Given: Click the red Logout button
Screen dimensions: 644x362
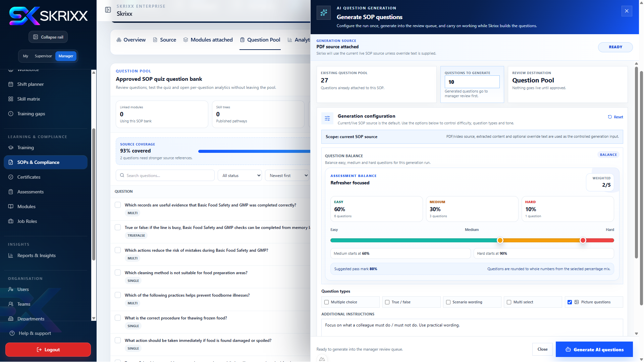Looking at the screenshot, I should click(48, 350).
